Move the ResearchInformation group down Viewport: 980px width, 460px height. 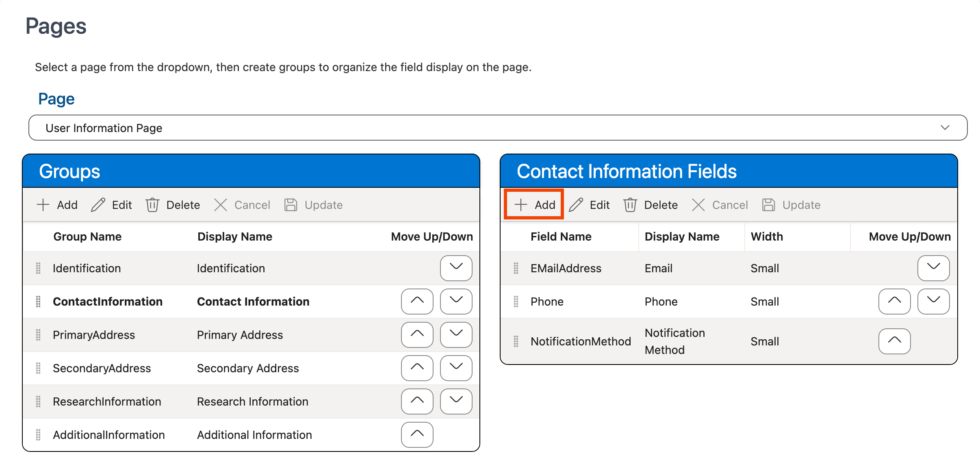(456, 401)
